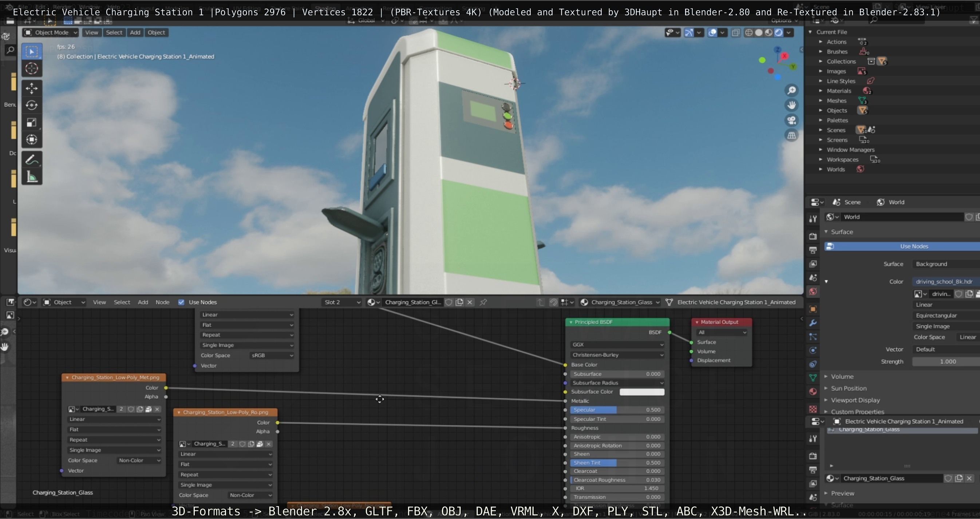
Task: Duplicate material with the new-copy icon
Action: click(459, 302)
